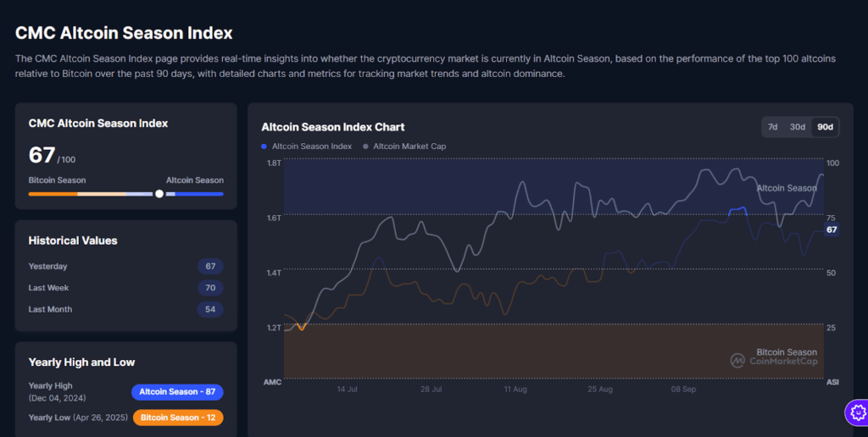
Task: Toggle the Altcoin Market Cap legend series
Action: pyautogui.click(x=404, y=147)
